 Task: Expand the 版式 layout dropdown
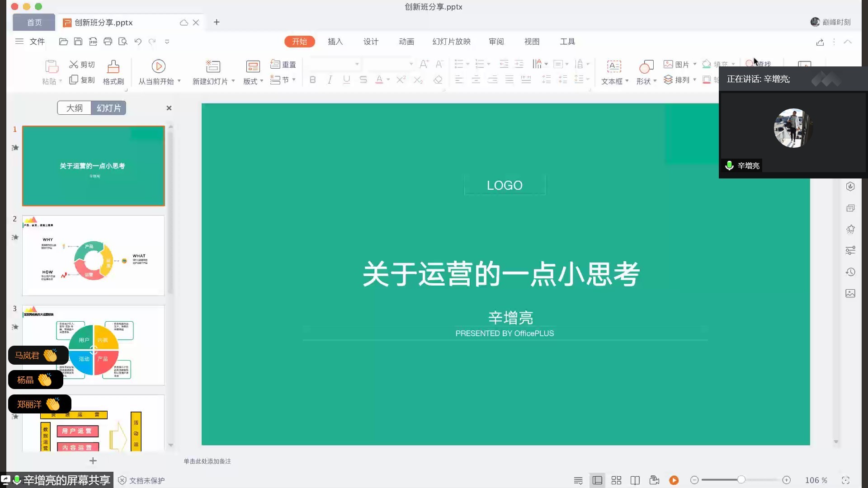261,81
